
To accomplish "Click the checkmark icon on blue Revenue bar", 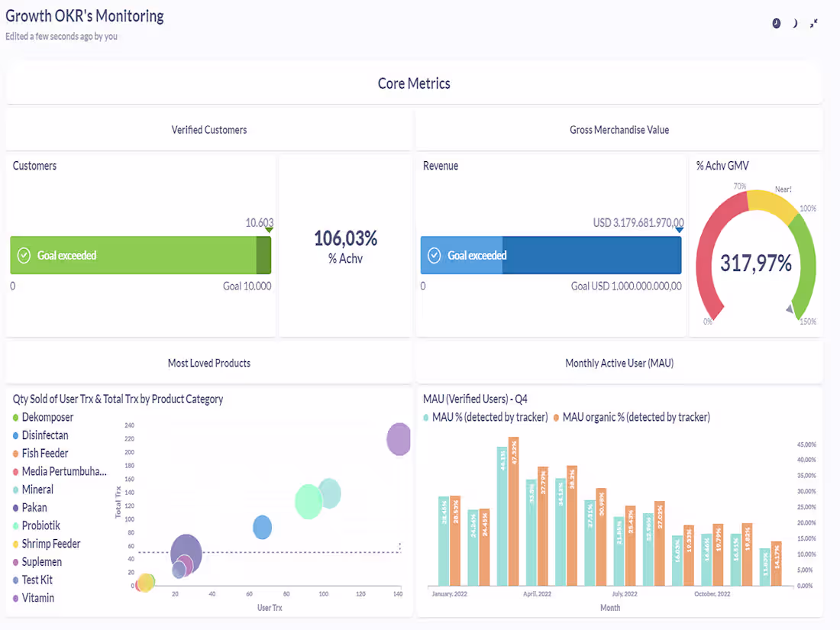I will (434, 255).
